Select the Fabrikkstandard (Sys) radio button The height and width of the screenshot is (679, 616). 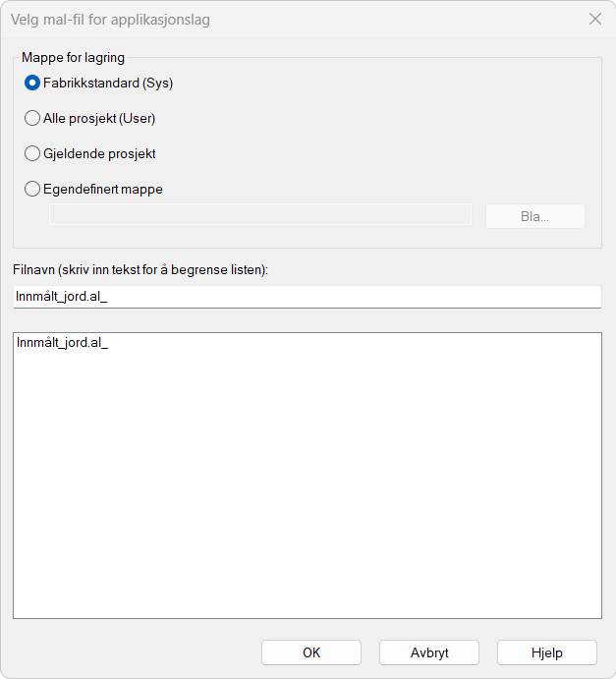coord(32,84)
